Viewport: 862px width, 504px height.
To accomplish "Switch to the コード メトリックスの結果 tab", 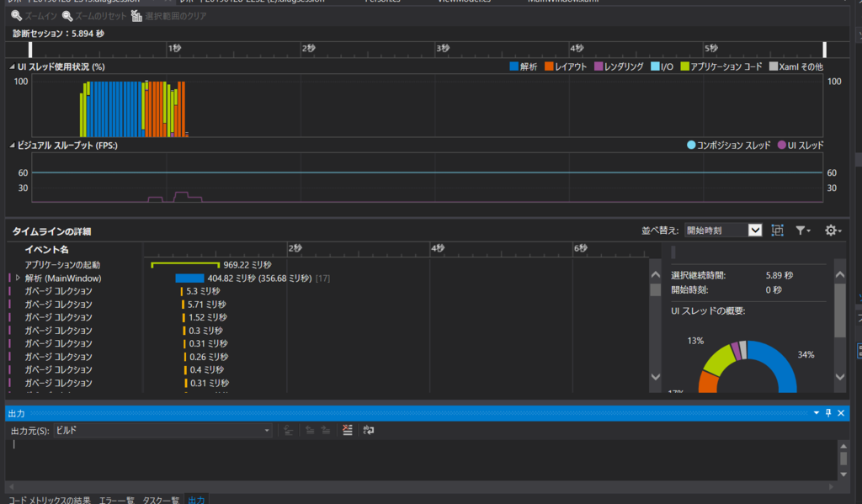I will click(x=50, y=500).
